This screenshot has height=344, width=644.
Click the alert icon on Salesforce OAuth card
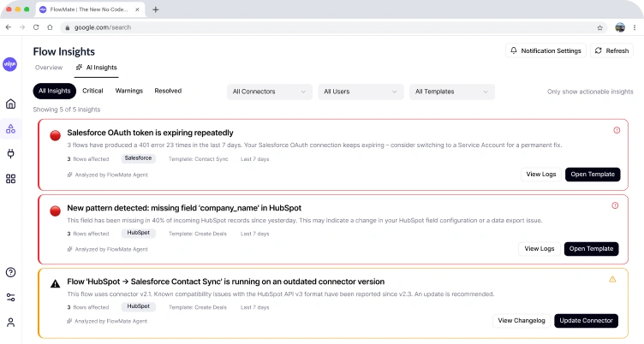tap(615, 131)
